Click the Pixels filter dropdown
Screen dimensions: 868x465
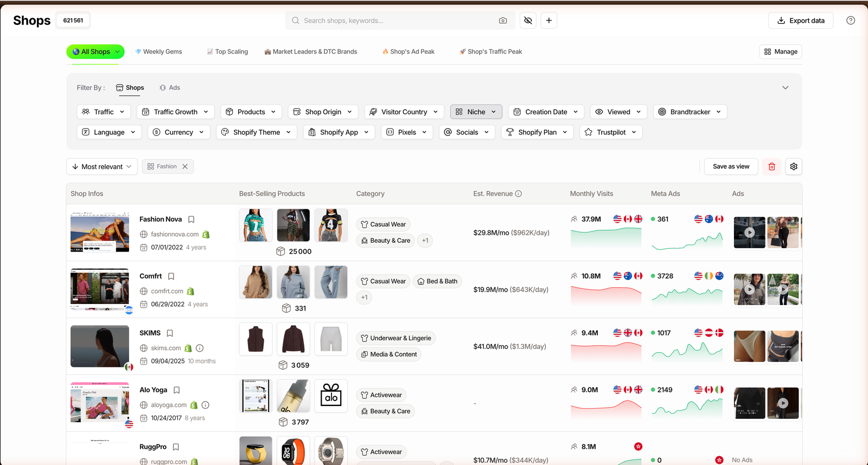407,132
